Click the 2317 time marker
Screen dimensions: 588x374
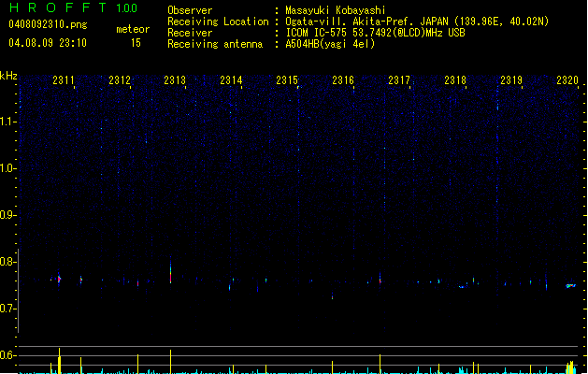point(399,80)
